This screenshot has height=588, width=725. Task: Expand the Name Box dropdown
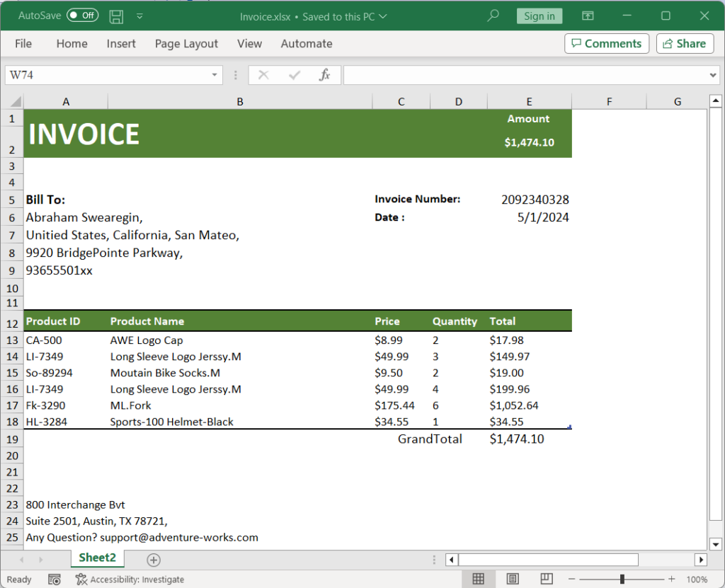tap(215, 75)
